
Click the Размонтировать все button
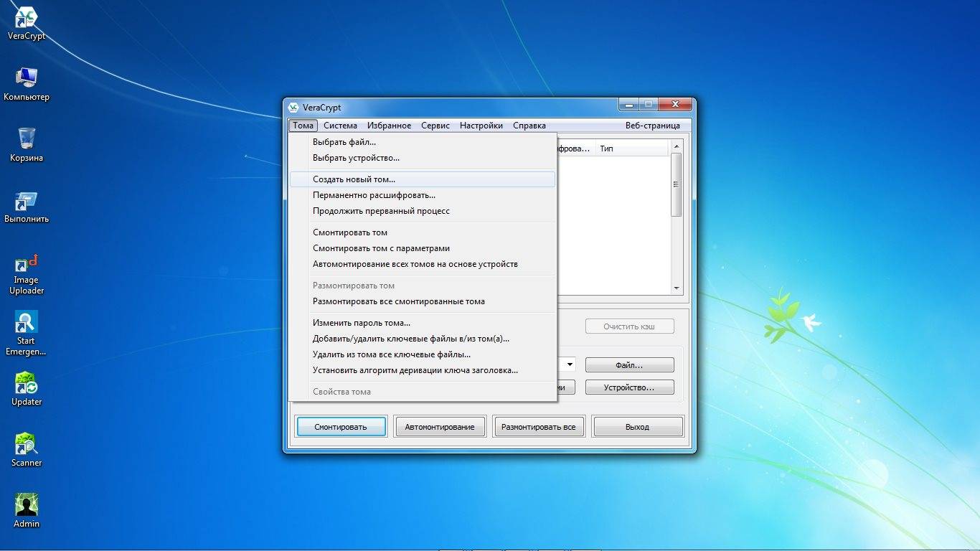point(539,427)
